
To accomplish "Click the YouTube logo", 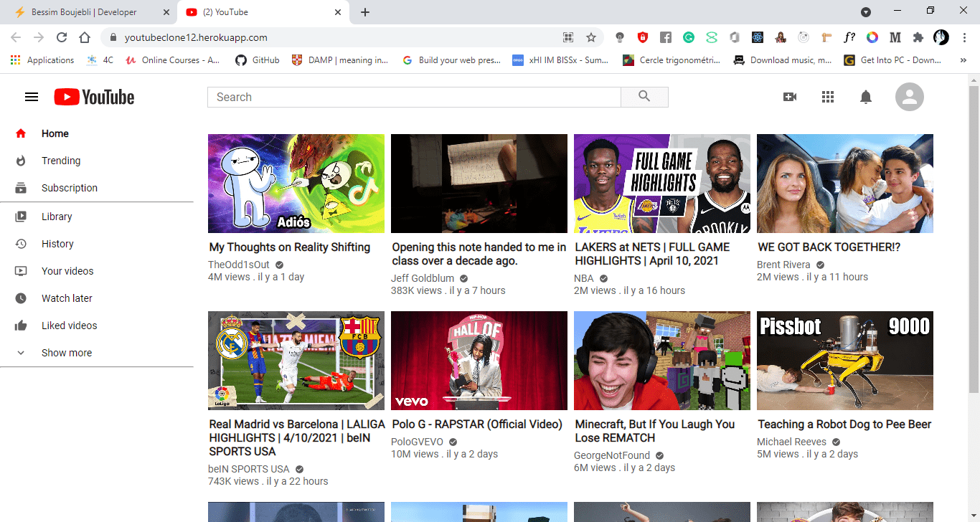I will pyautogui.click(x=94, y=97).
